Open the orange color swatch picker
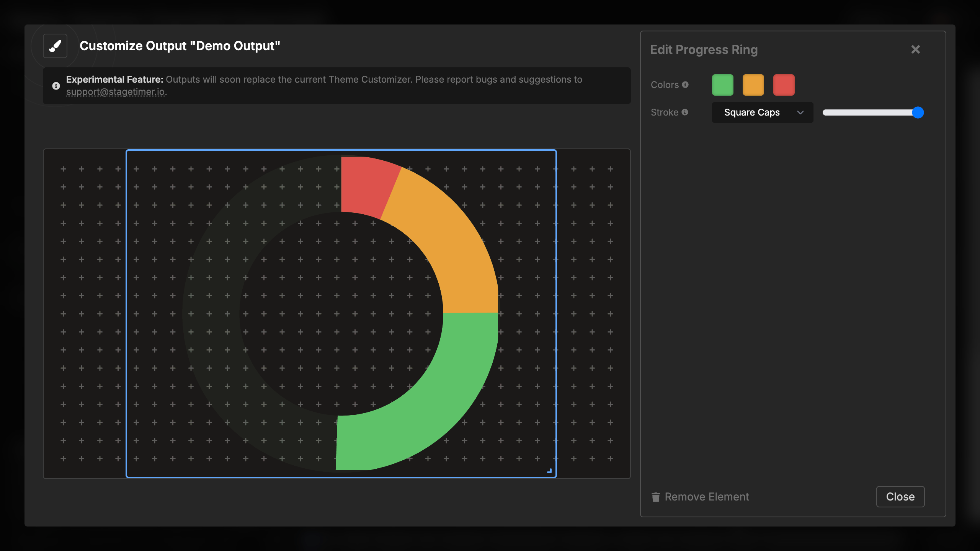This screenshot has height=551, width=980. [753, 85]
